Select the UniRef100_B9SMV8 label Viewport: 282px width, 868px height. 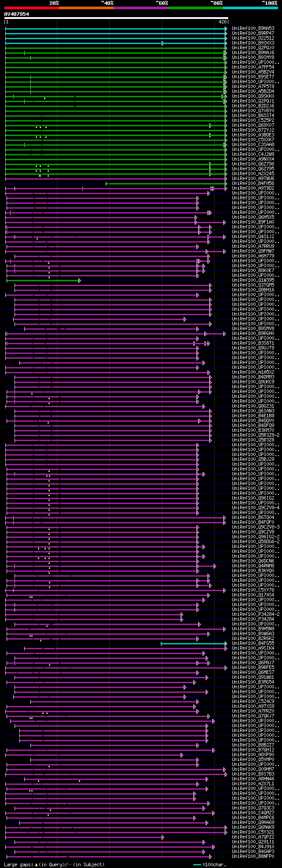tap(253, 329)
